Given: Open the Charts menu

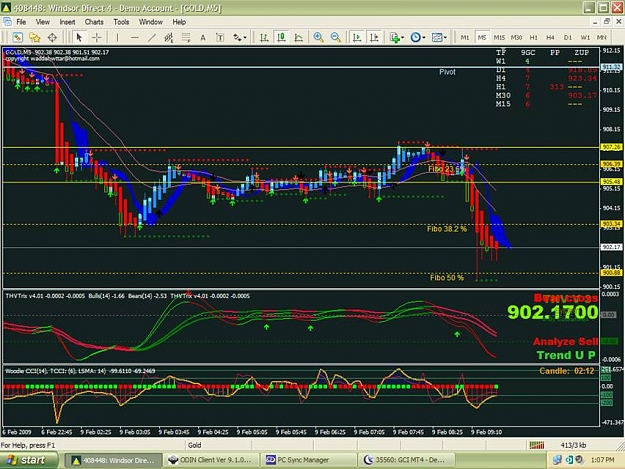Looking at the screenshot, I should tap(94, 22).
